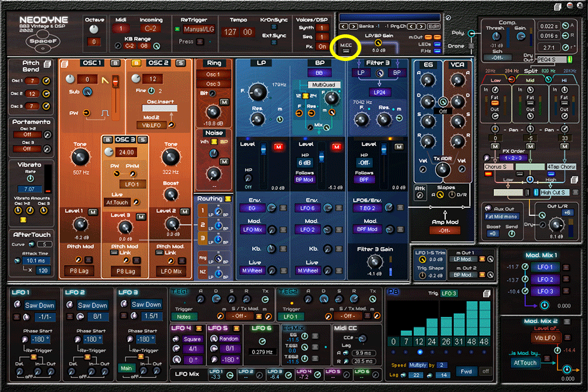This screenshot has width=588, height=392.
Task: Select Routing row 1
Action: (203, 210)
